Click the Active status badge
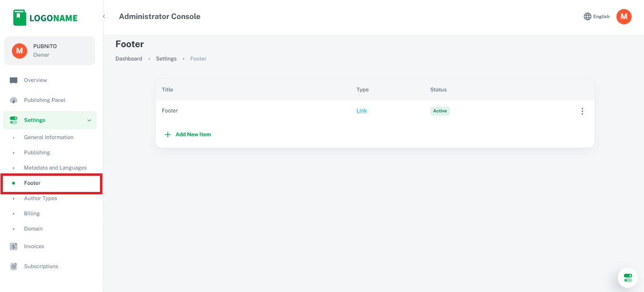 (x=440, y=111)
